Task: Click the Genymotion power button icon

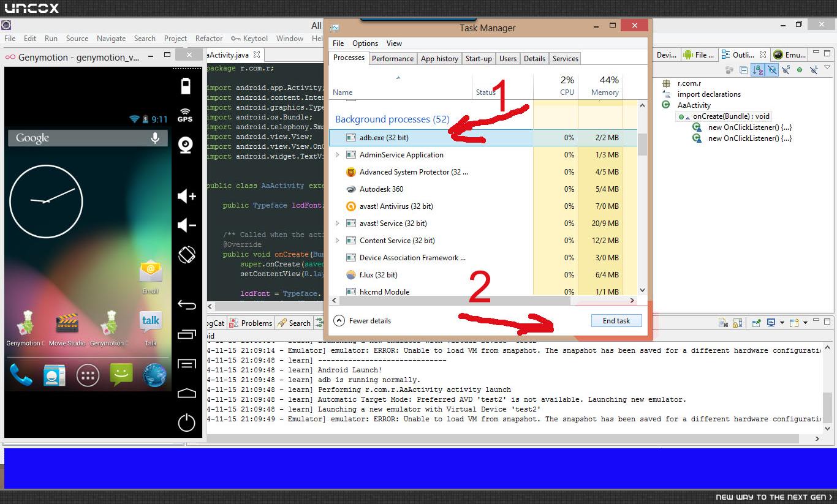Action: 186,422
